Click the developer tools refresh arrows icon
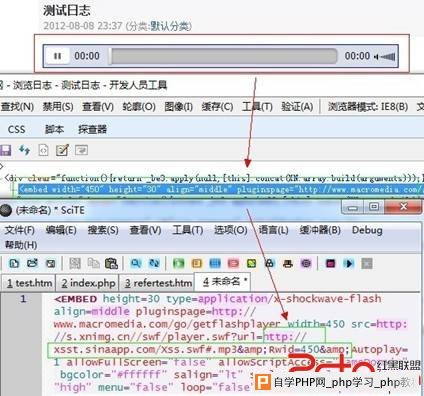The height and width of the screenshot is (396, 424). point(24,150)
